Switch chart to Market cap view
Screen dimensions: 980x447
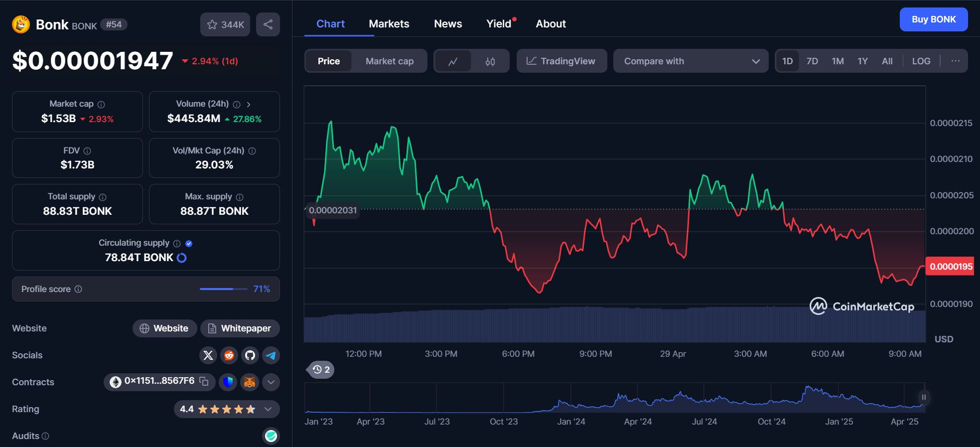(389, 61)
